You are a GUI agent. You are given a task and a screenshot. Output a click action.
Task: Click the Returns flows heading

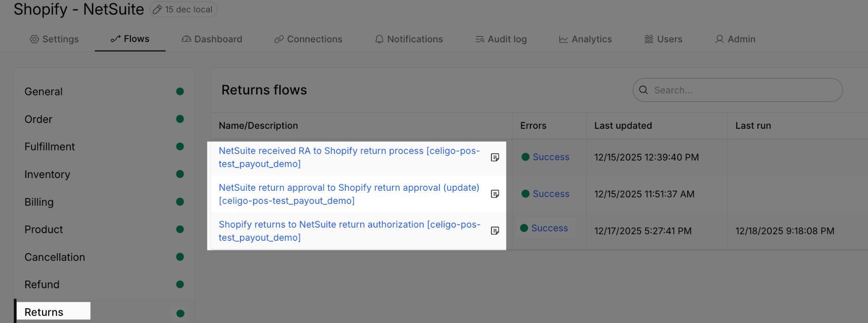(x=264, y=90)
